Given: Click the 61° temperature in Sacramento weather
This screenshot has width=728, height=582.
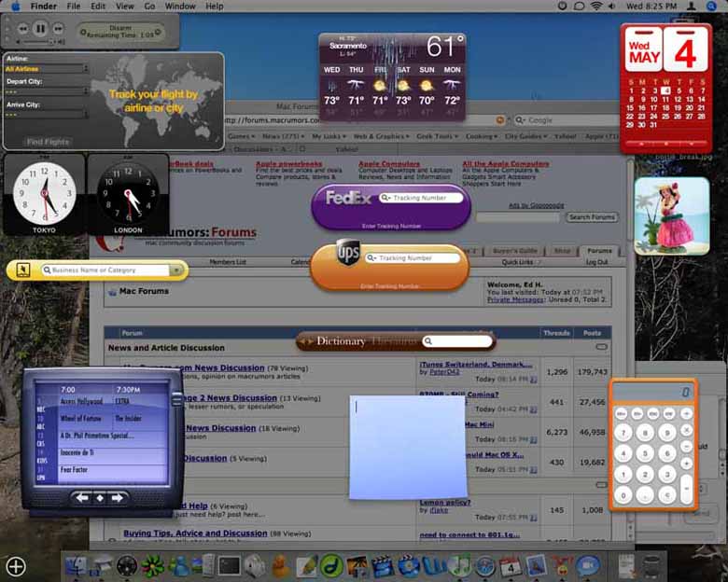Looking at the screenshot, I should point(445,47).
